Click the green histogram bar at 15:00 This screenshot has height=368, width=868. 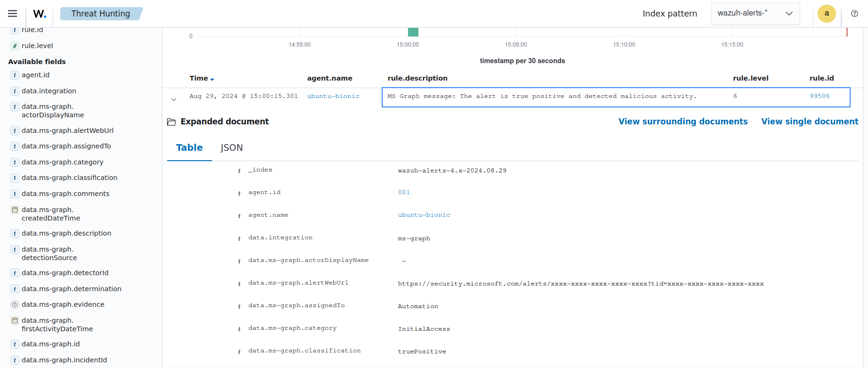(x=413, y=32)
